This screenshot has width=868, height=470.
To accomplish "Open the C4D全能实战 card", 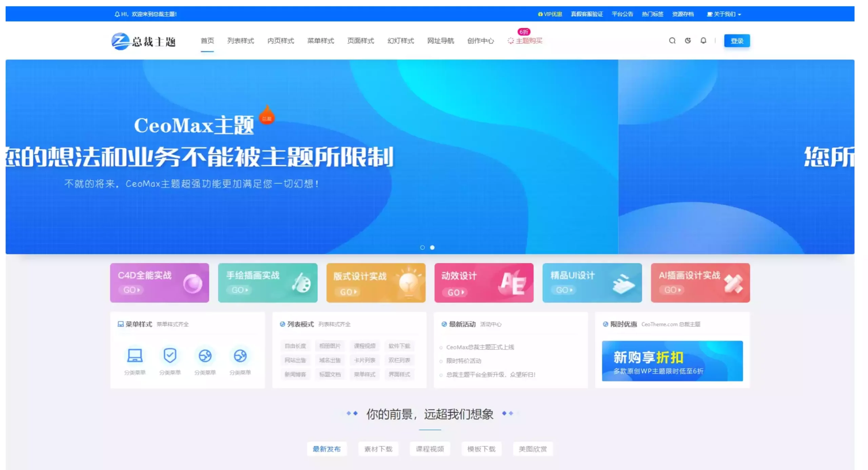I will pyautogui.click(x=159, y=283).
